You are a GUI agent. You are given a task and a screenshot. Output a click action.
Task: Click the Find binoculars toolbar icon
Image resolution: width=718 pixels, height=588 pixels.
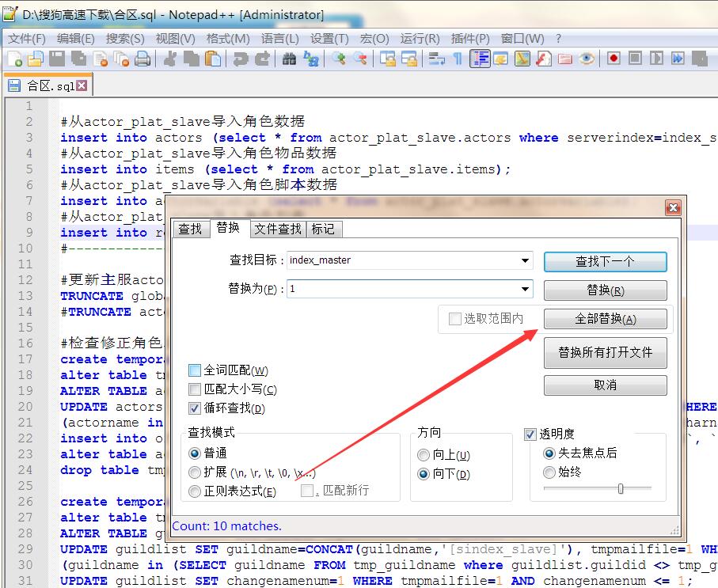pyautogui.click(x=289, y=59)
